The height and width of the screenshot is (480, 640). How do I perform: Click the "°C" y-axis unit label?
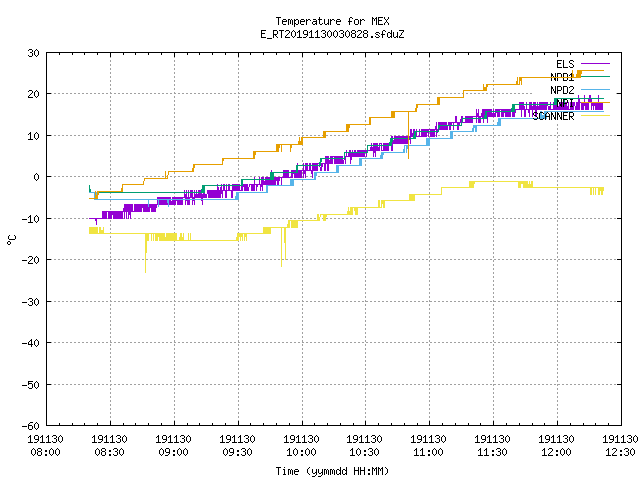click(11, 240)
